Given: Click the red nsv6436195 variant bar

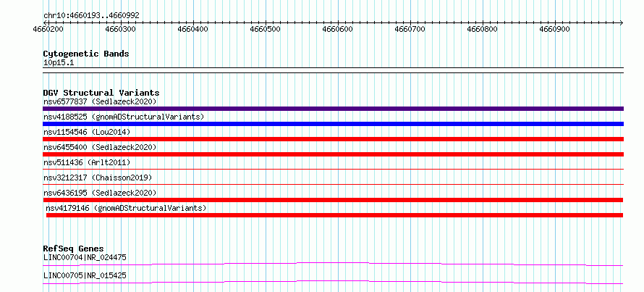Looking at the screenshot, I should (x=333, y=200).
